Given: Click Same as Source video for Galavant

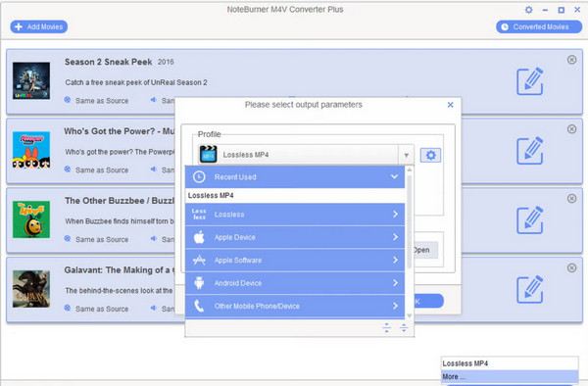Looking at the screenshot, I should 102,309.
